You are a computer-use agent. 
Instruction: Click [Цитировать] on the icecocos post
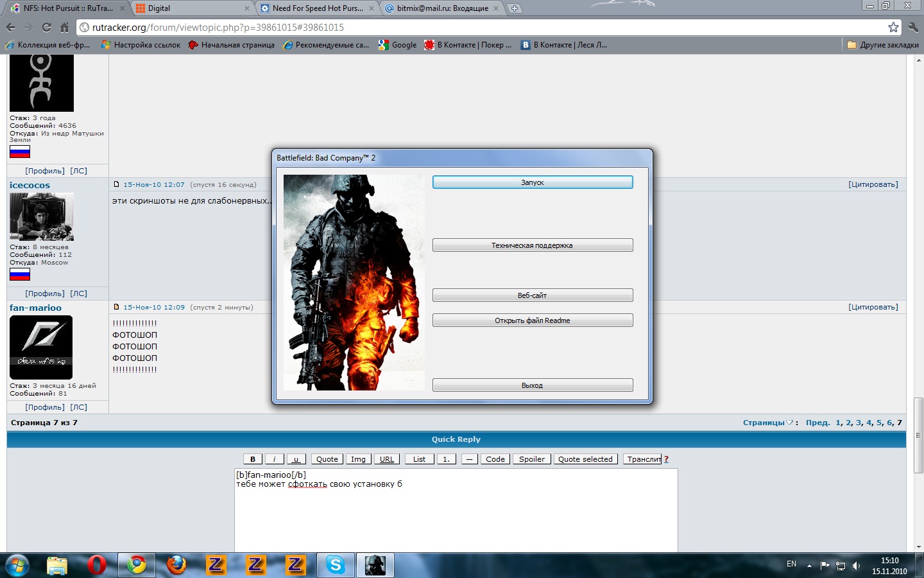click(x=873, y=184)
